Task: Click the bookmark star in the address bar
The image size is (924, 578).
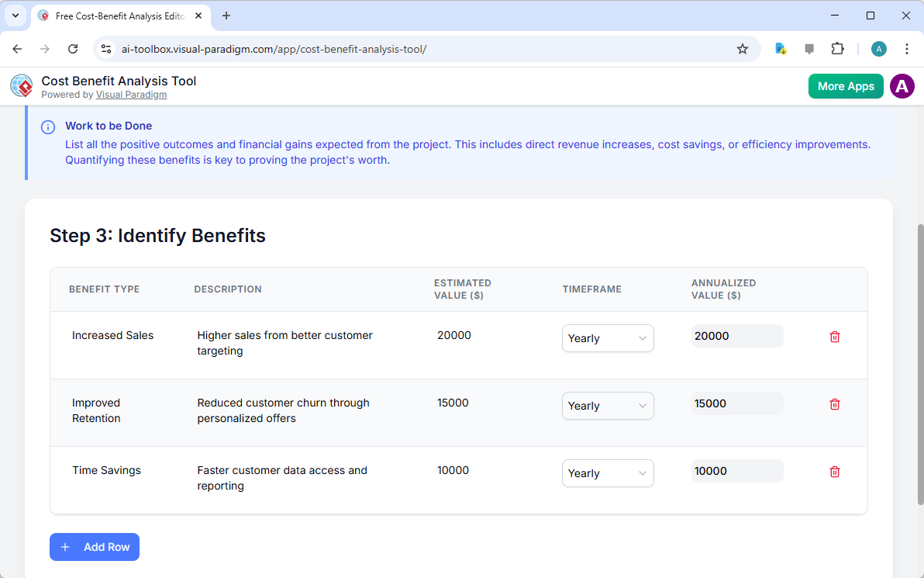Action: pyautogui.click(x=743, y=48)
